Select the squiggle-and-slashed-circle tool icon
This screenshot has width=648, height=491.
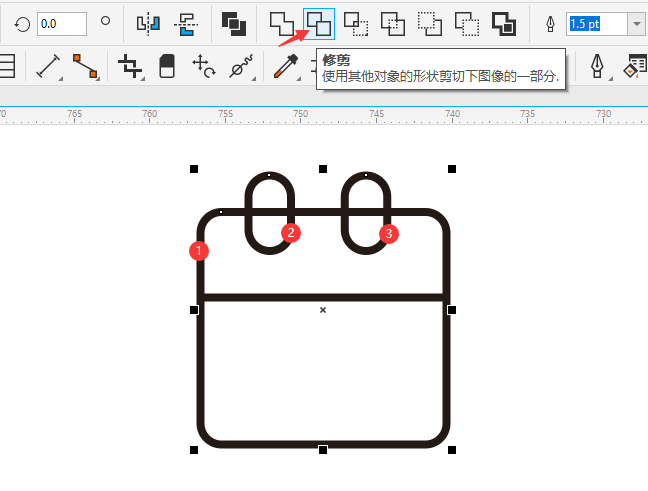pos(241,66)
